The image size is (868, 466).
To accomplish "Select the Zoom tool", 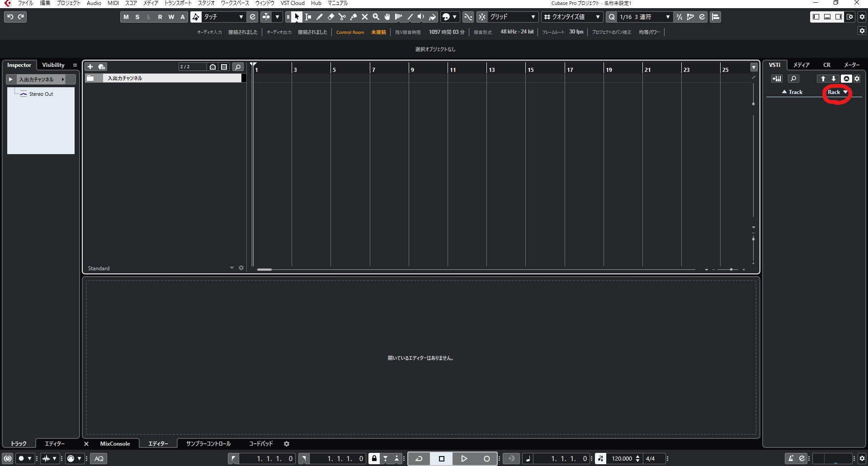I will [x=376, y=17].
